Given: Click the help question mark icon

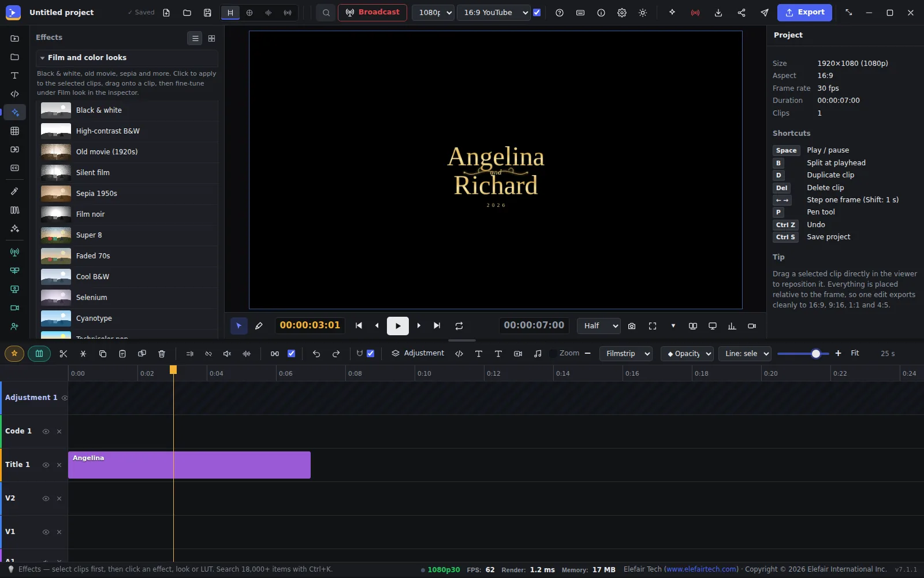Looking at the screenshot, I should tap(560, 13).
